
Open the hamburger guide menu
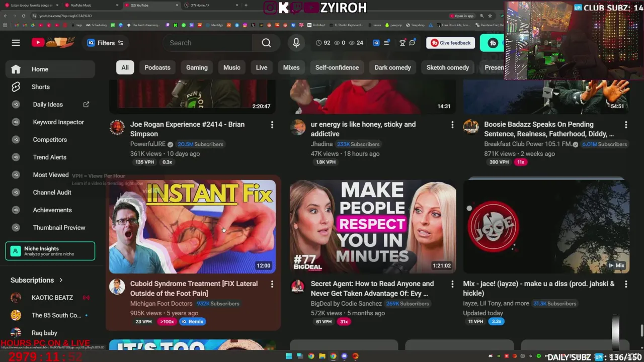16,43
